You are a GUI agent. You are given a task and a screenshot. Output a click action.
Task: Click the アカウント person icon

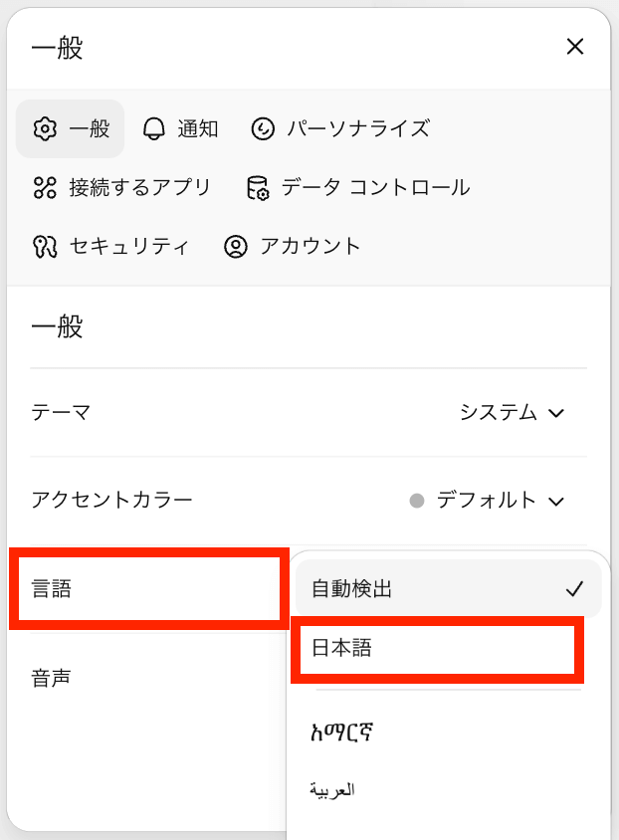point(235,246)
